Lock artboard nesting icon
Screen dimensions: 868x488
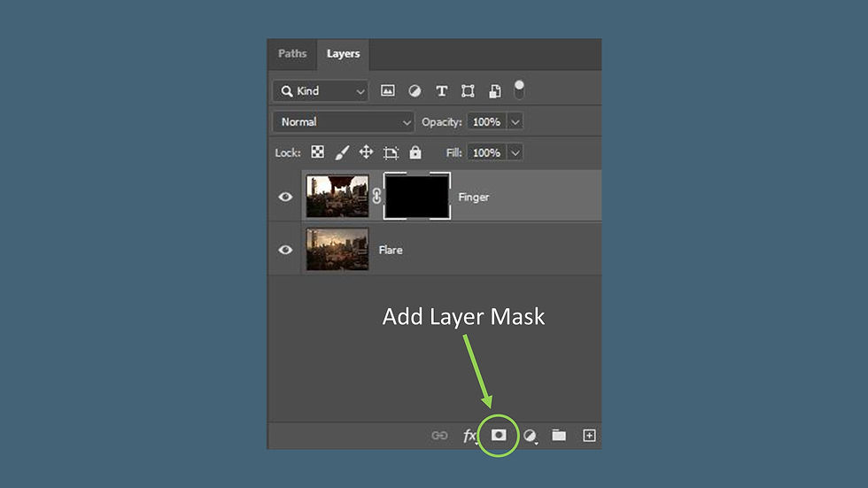point(391,152)
